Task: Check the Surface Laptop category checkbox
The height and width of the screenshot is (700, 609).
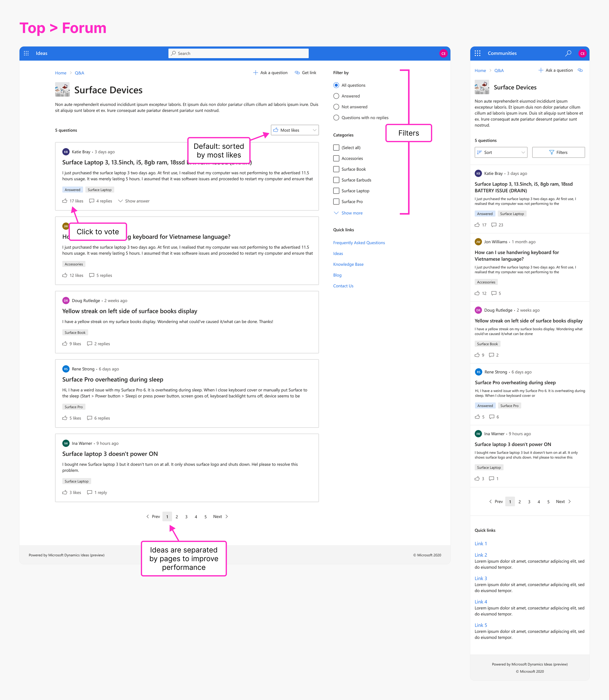Action: 336,191
